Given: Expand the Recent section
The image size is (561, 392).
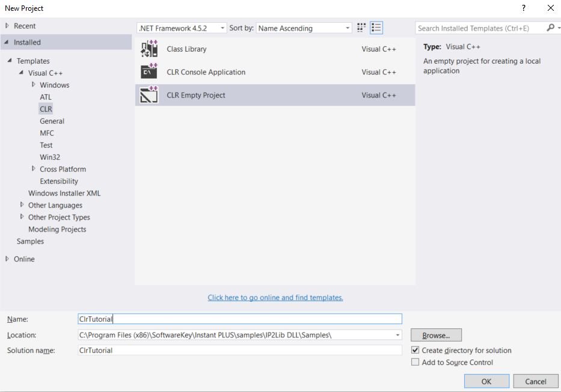Looking at the screenshot, I should coord(7,26).
